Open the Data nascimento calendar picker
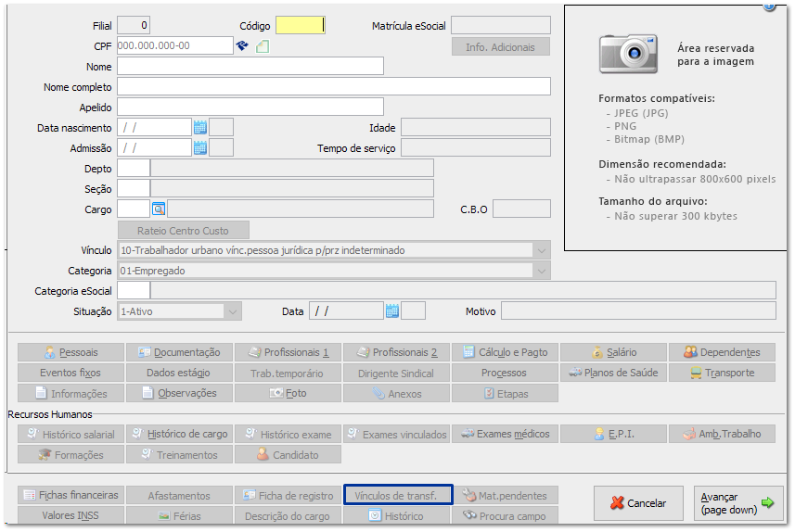 [x=199, y=128]
